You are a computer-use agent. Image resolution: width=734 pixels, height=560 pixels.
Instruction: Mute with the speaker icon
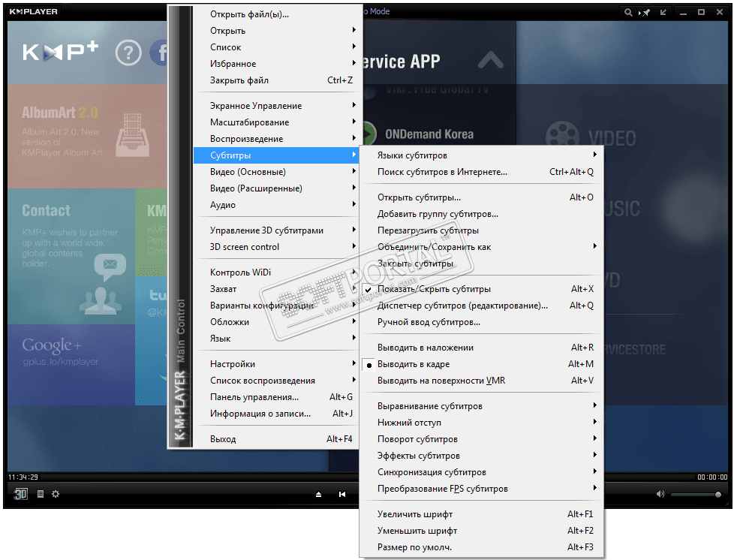pyautogui.click(x=660, y=494)
